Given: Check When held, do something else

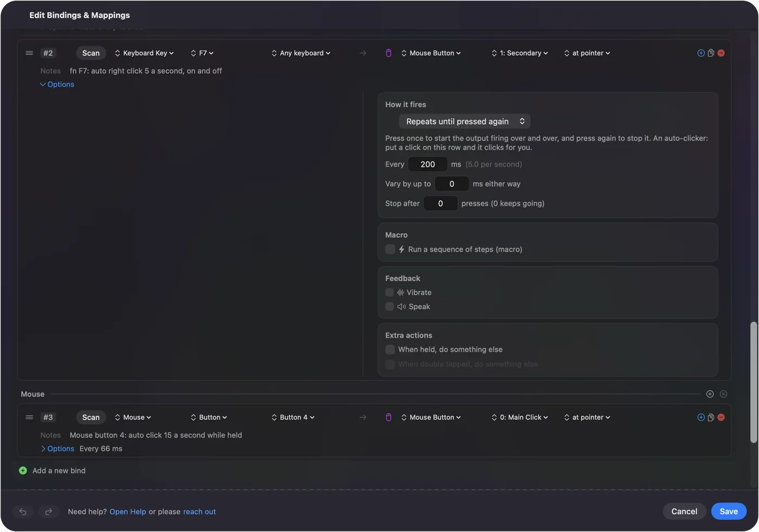Looking at the screenshot, I should [x=390, y=350].
